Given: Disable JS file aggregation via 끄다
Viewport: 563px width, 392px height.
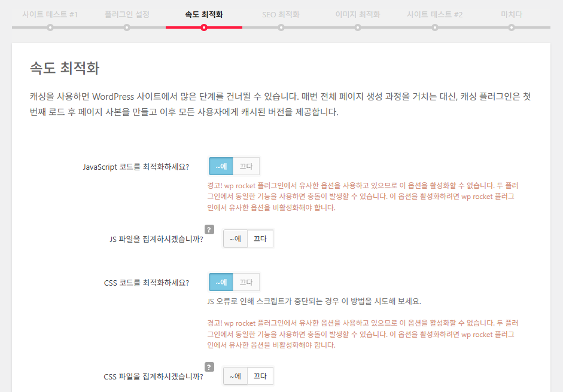Looking at the screenshot, I should pos(261,238).
